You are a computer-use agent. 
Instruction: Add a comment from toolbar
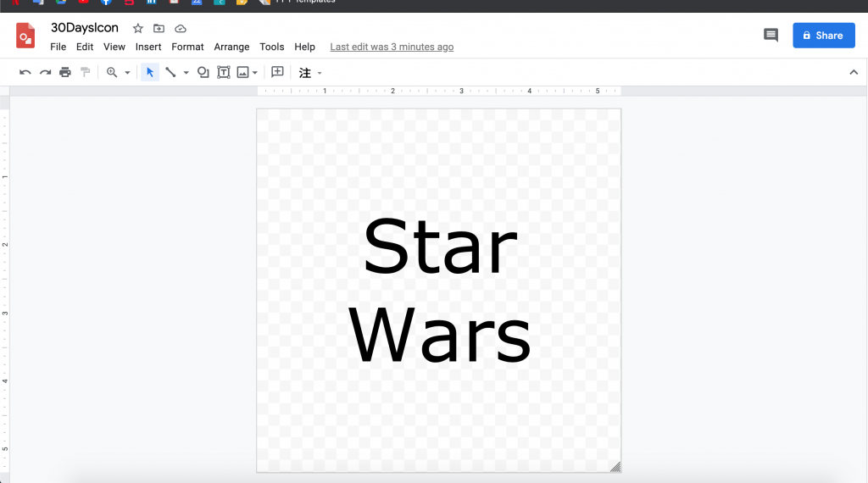coord(277,72)
